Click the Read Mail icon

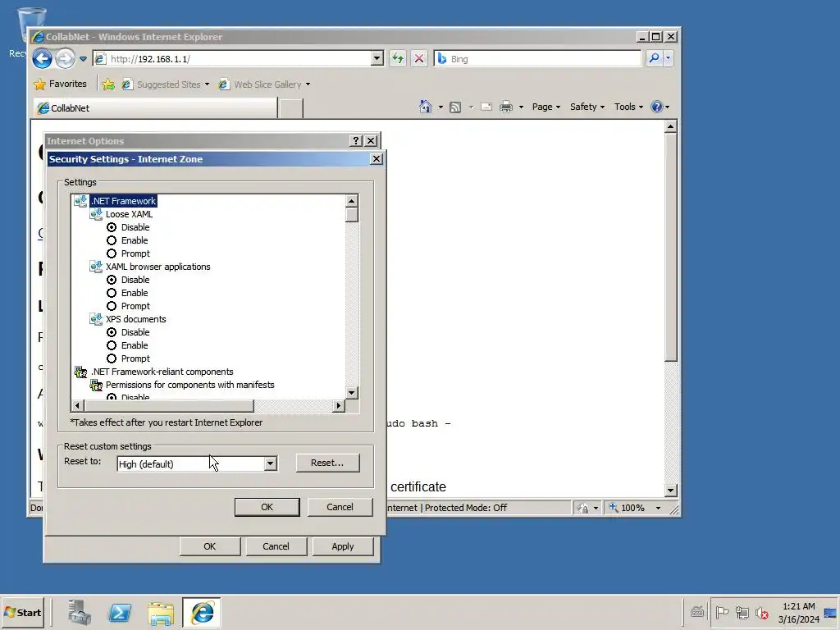click(x=486, y=107)
